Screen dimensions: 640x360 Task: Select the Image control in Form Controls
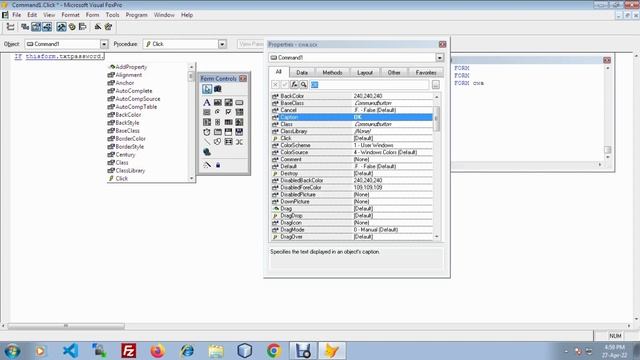click(x=239, y=122)
